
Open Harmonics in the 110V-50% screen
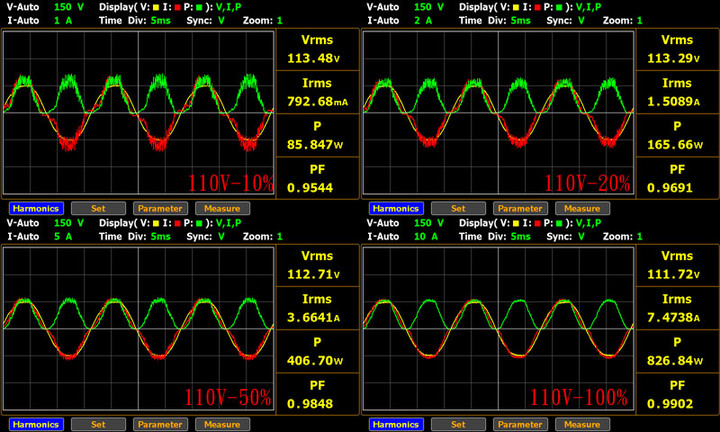[x=36, y=424]
